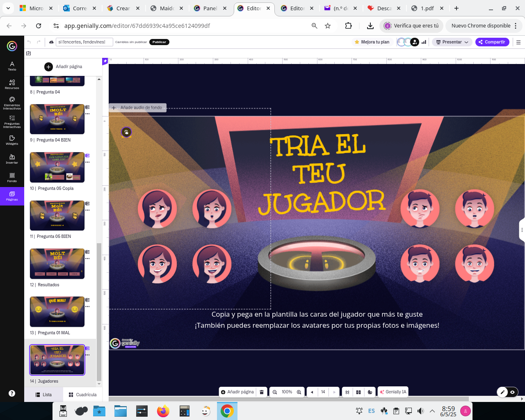Screen dimensions: 525x420
Task: Open the Texto panel in the sidebar
Action: pos(12,66)
